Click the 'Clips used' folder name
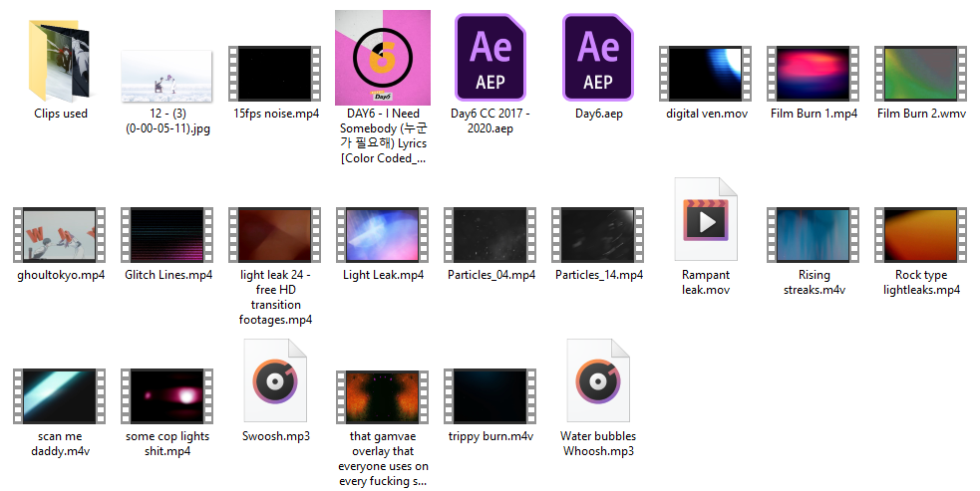 pyautogui.click(x=61, y=114)
